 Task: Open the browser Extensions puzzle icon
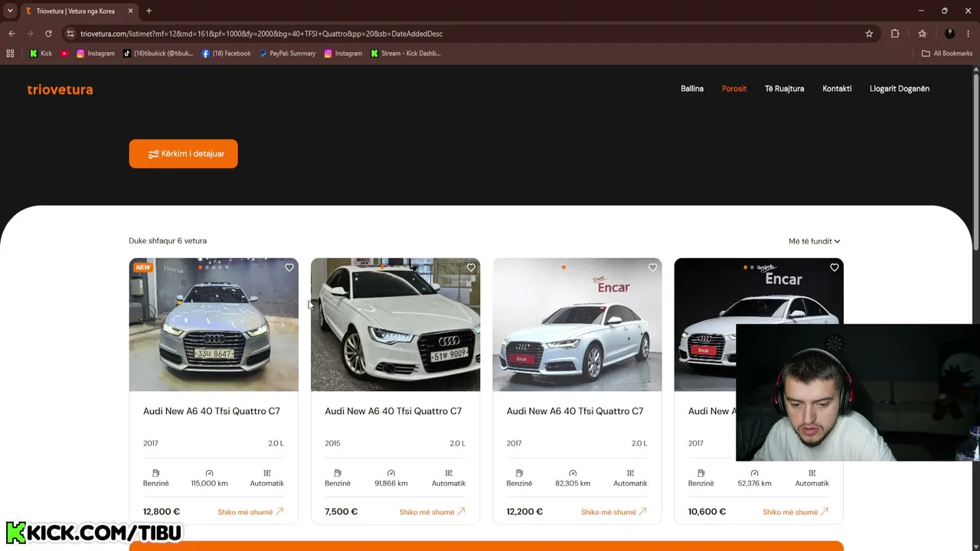point(895,34)
